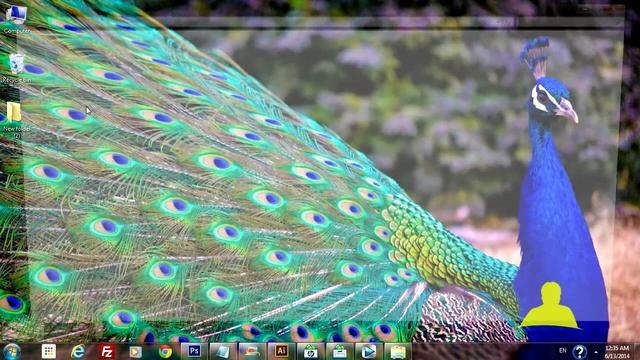Image resolution: width=640 pixels, height=360 pixels.
Task: Select the New folder desktop icon
Action: [16, 120]
